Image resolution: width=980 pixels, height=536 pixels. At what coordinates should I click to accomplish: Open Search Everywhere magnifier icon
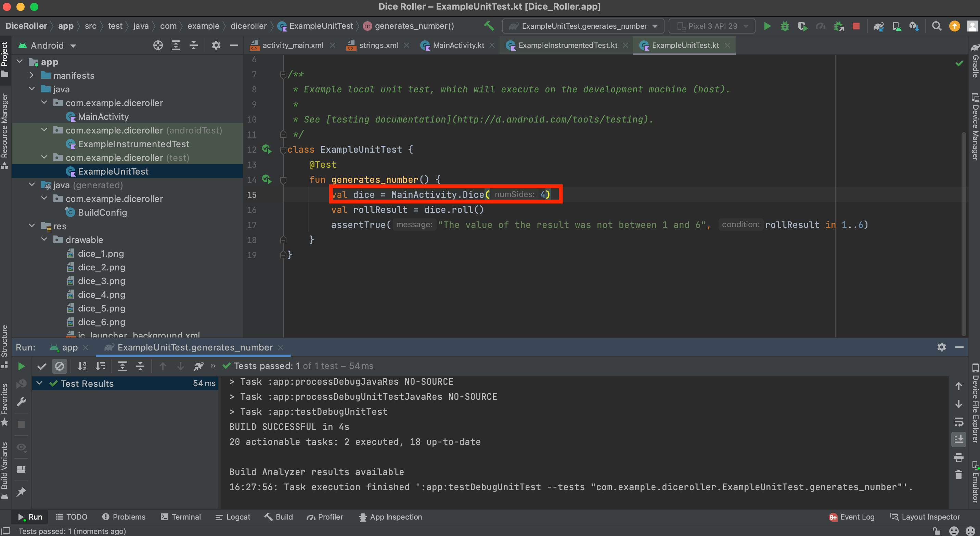937,26
